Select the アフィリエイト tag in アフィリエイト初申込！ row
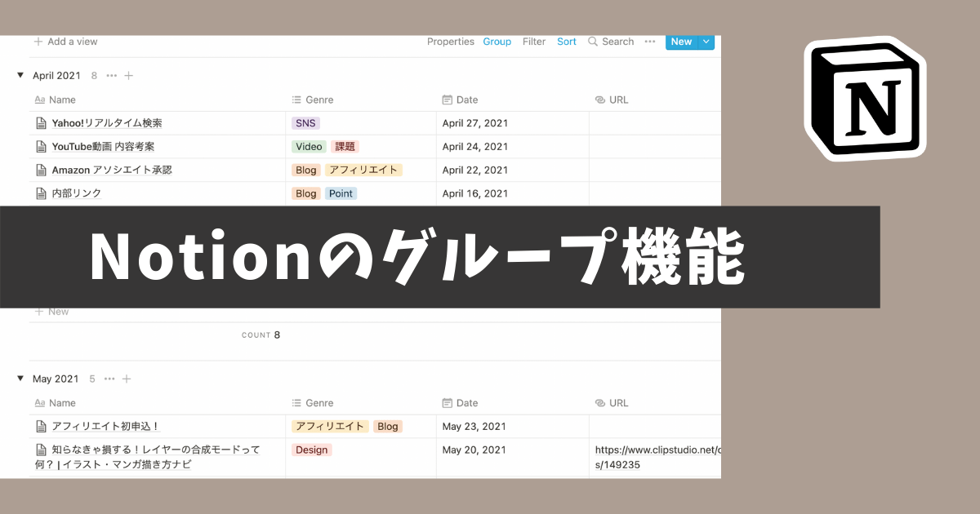 pyautogui.click(x=331, y=426)
